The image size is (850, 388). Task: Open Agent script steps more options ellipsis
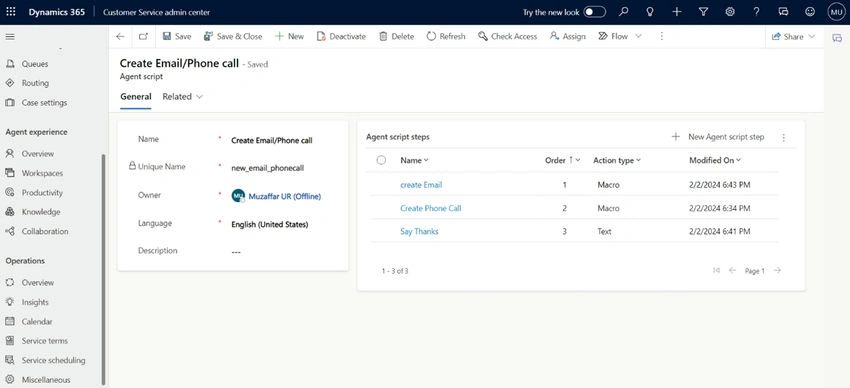(783, 138)
